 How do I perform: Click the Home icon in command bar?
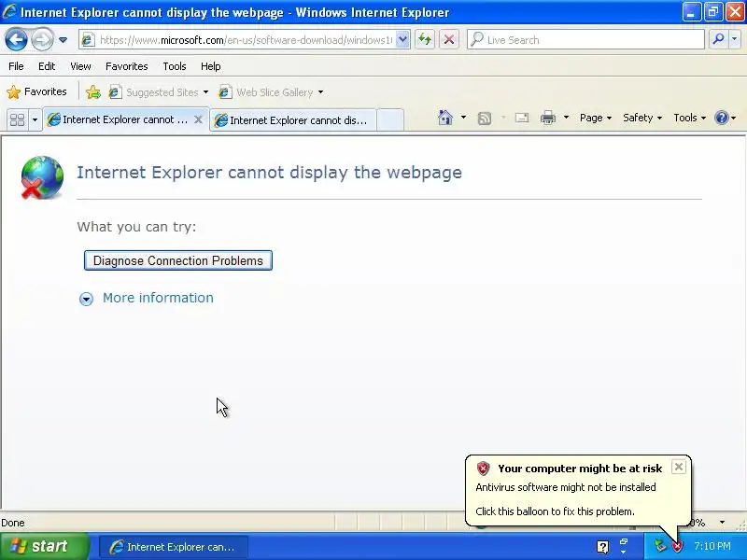coord(445,118)
